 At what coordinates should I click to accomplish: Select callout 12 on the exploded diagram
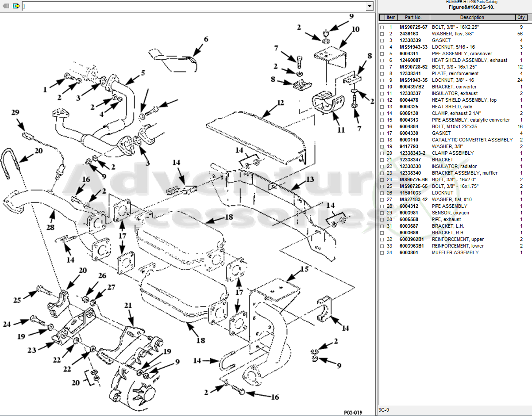pos(280,103)
